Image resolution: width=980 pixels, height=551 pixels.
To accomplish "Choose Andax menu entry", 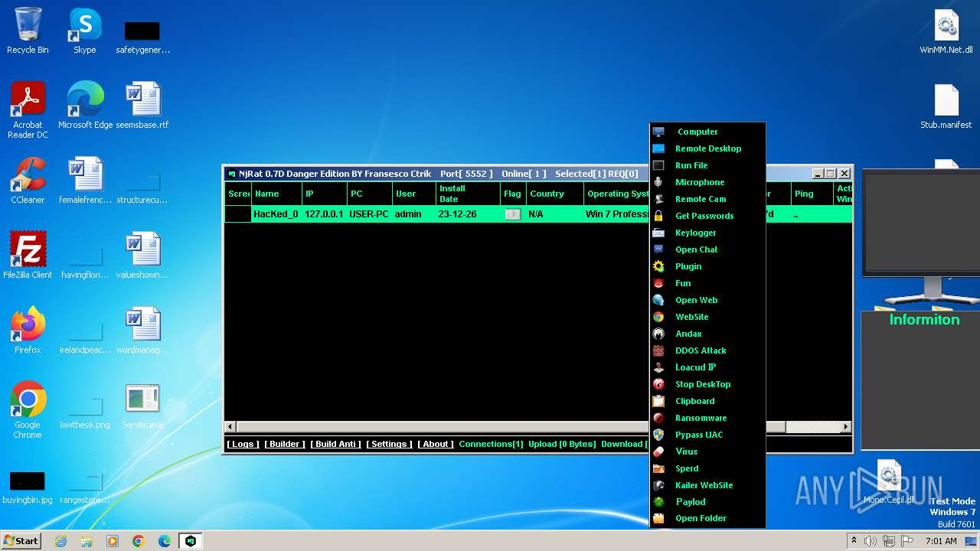I will (688, 334).
